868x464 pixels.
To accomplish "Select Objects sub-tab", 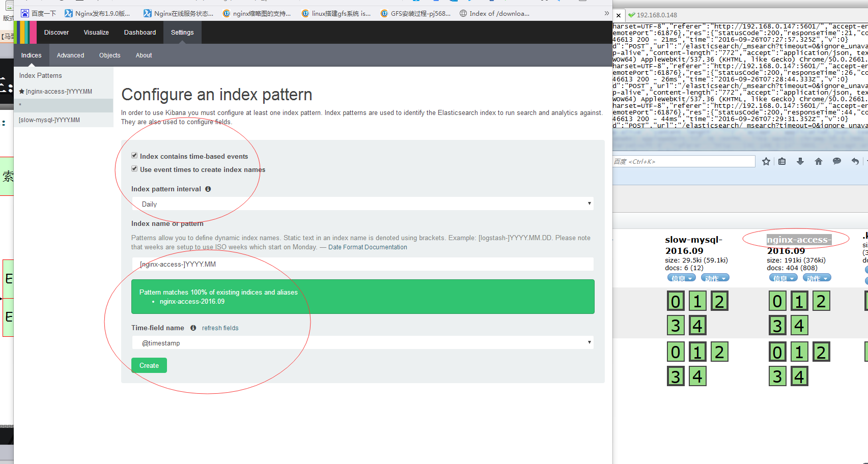I will click(110, 55).
